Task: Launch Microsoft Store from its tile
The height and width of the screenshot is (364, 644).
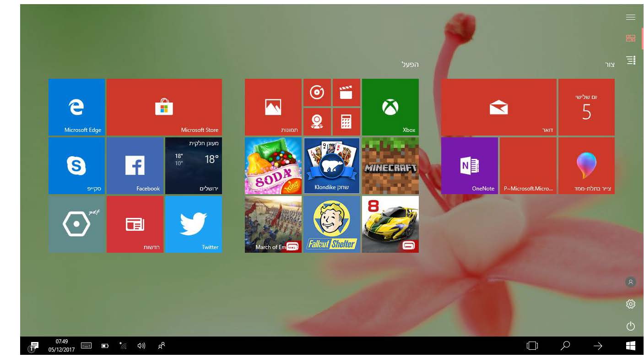Action: coord(164,107)
